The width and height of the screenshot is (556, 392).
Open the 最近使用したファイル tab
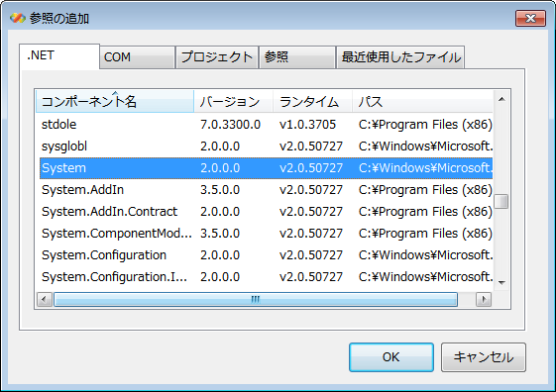click(x=400, y=57)
